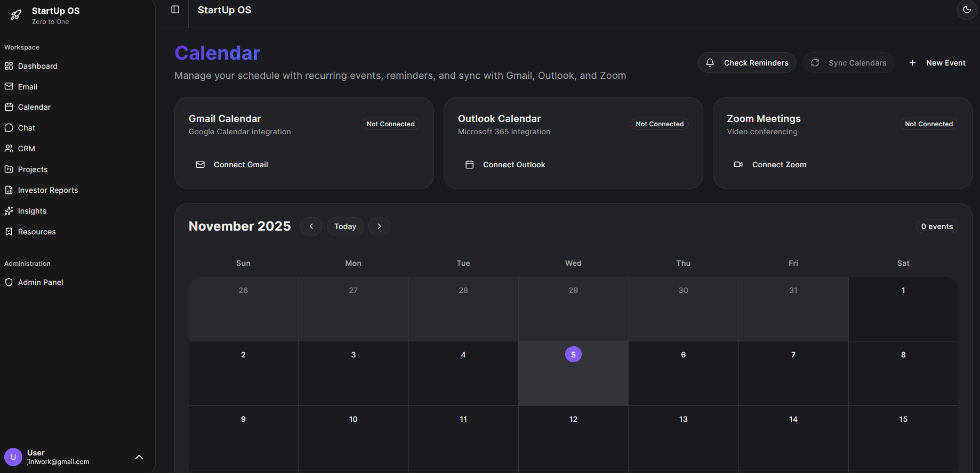Select November 5 highlighted date
The height and width of the screenshot is (473, 980).
pyautogui.click(x=573, y=355)
